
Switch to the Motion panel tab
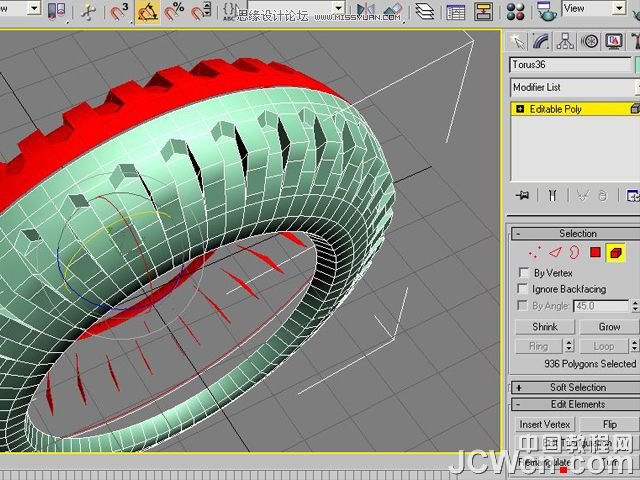pyautogui.click(x=590, y=41)
